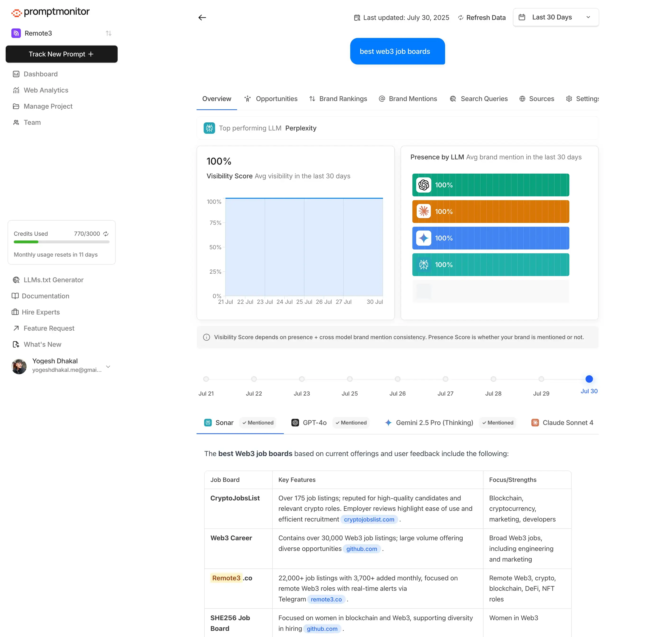Click the Refresh Data icon
This screenshot has height=637, width=672.
point(461,17)
